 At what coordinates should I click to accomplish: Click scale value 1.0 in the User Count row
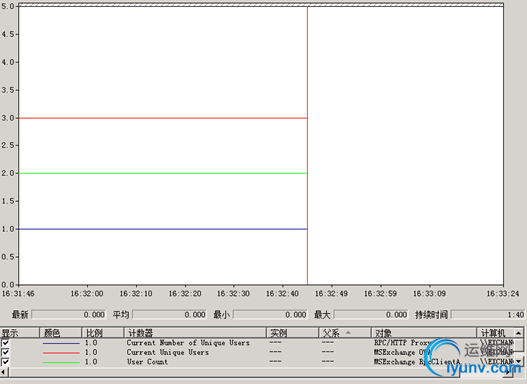click(91, 362)
